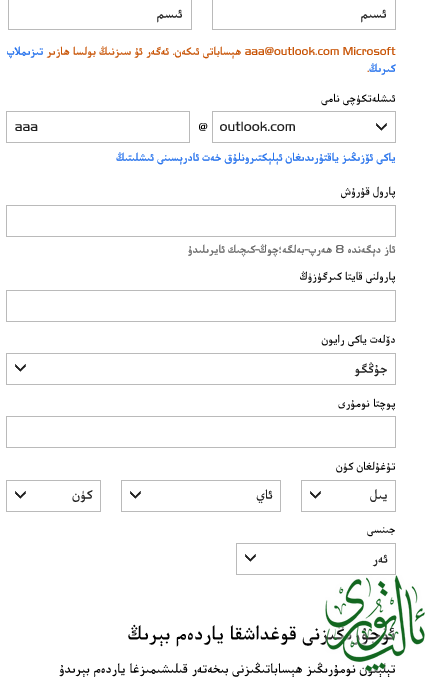Click the re-enter password input field
The height and width of the screenshot is (677, 430).
pyautogui.click(x=201, y=306)
